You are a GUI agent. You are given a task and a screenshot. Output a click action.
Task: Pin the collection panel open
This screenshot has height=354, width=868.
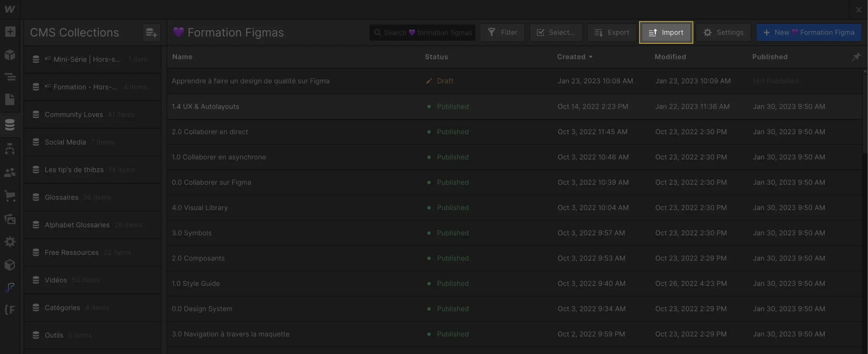coord(856,57)
